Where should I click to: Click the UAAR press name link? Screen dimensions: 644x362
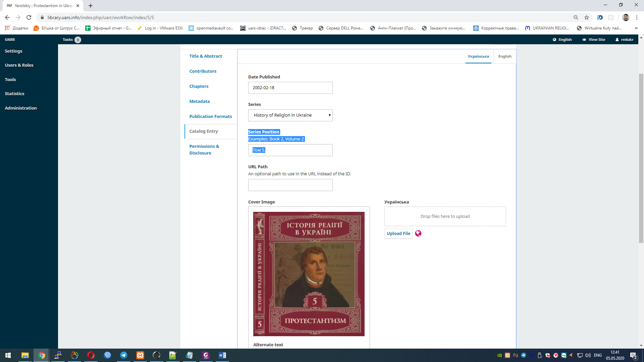coord(10,40)
